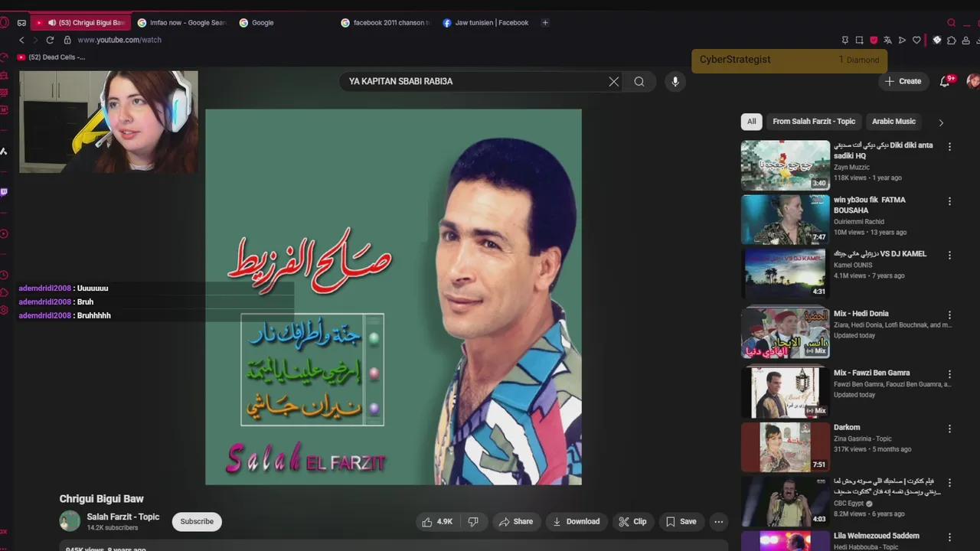Open more actions ellipsis under video

point(718,522)
